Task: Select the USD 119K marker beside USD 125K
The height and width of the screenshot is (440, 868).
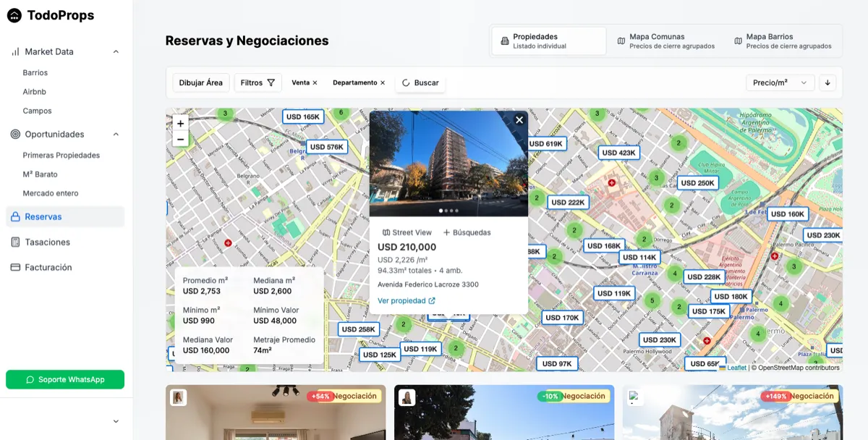Action: pyautogui.click(x=420, y=349)
